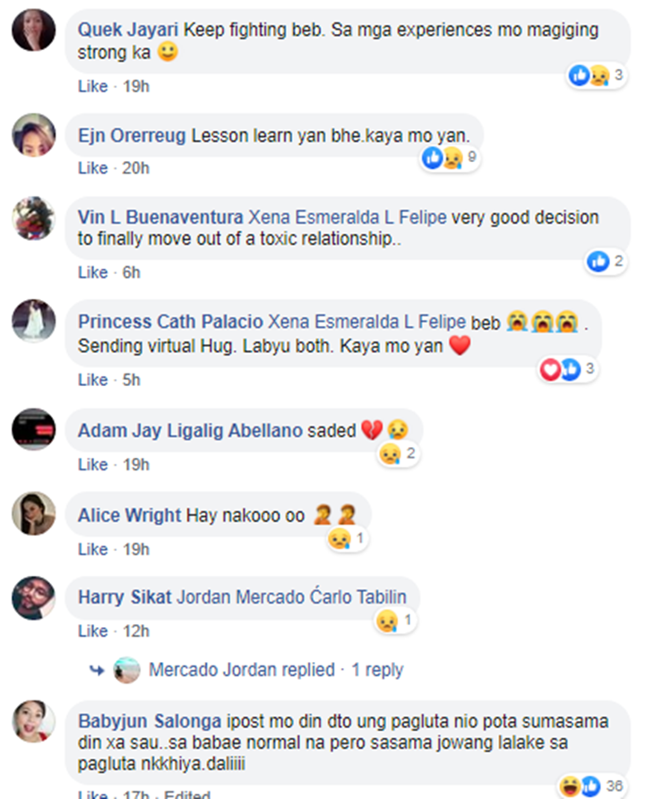Open tagged Xena Esmeralda L Felipe in Princess Cath's comment
672x799 pixels.
[x=366, y=322]
